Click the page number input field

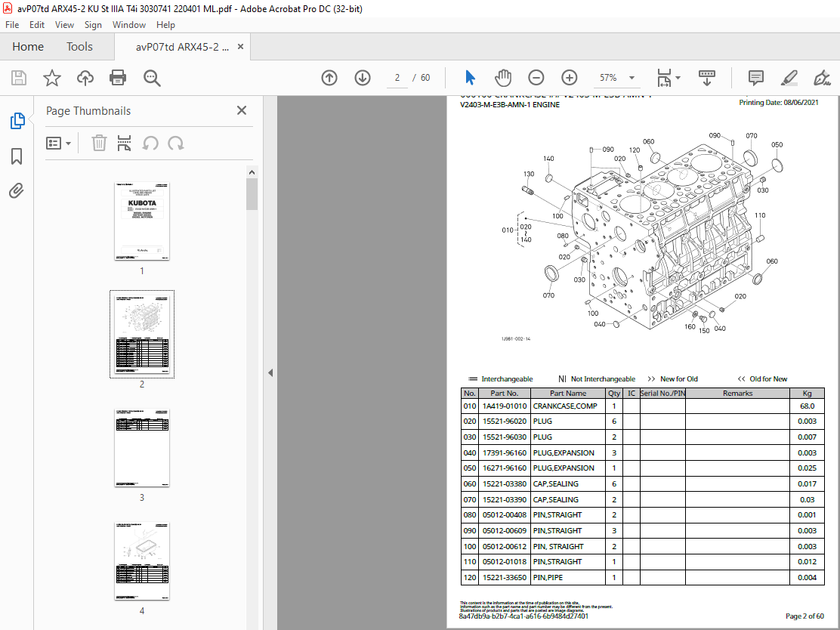[x=397, y=78]
